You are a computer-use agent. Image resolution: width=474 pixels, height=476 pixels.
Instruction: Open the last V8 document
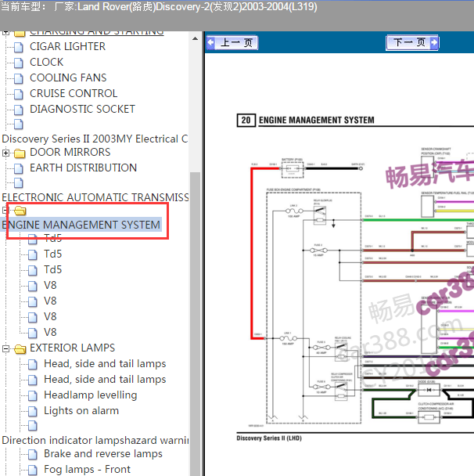coord(50,332)
